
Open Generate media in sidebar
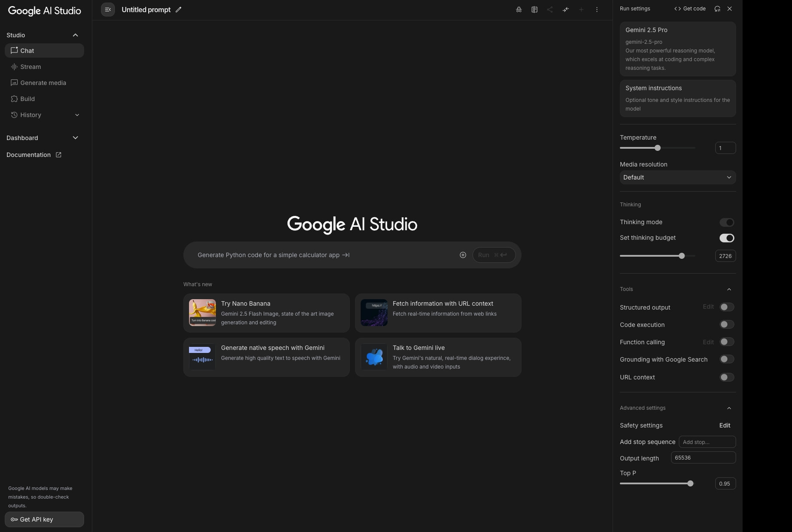coord(44,83)
